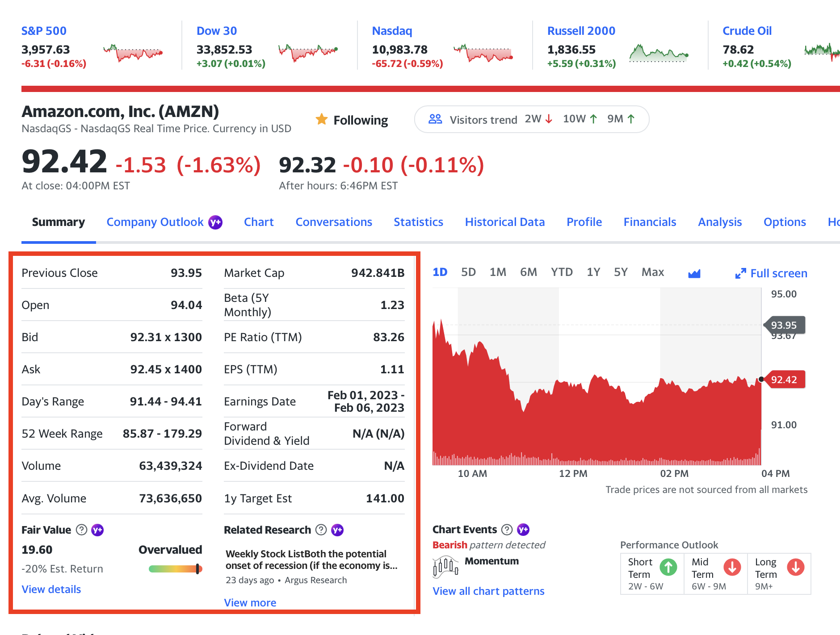Click the 52 Week Range value
Image resolution: width=840 pixels, height=635 pixels.
coord(162,434)
